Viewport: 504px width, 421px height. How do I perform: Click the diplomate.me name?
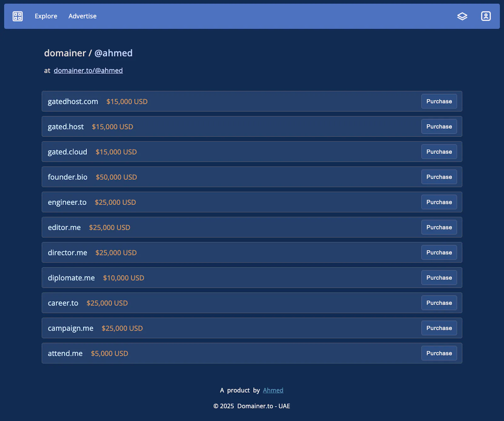point(71,278)
